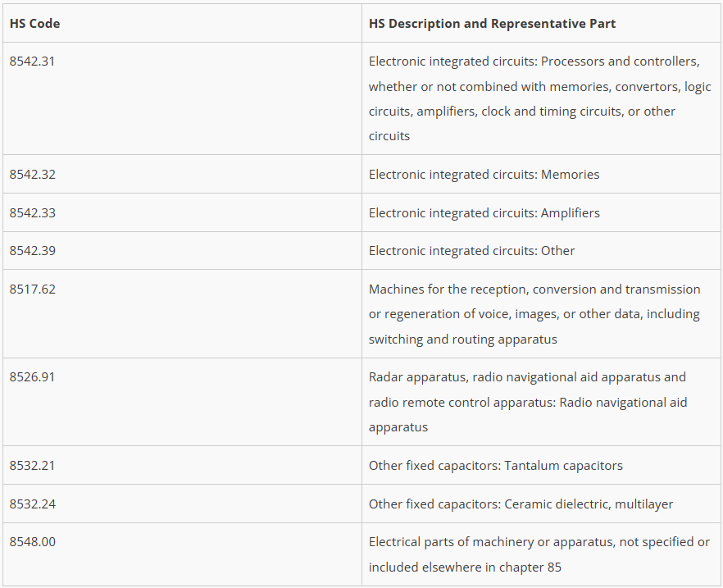Click the Electronic integrated circuits: Amplifiers description
This screenshot has height=588, width=723.
pyautogui.click(x=484, y=212)
